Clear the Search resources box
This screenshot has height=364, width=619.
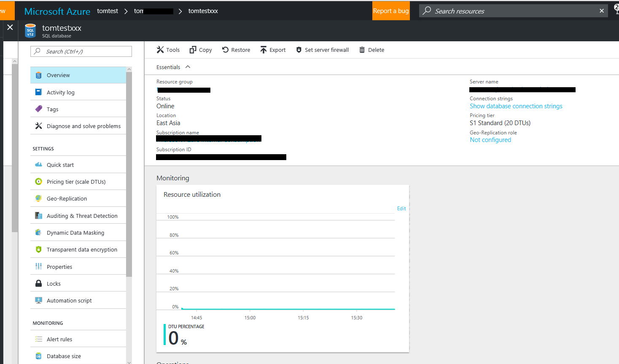pos(602,11)
